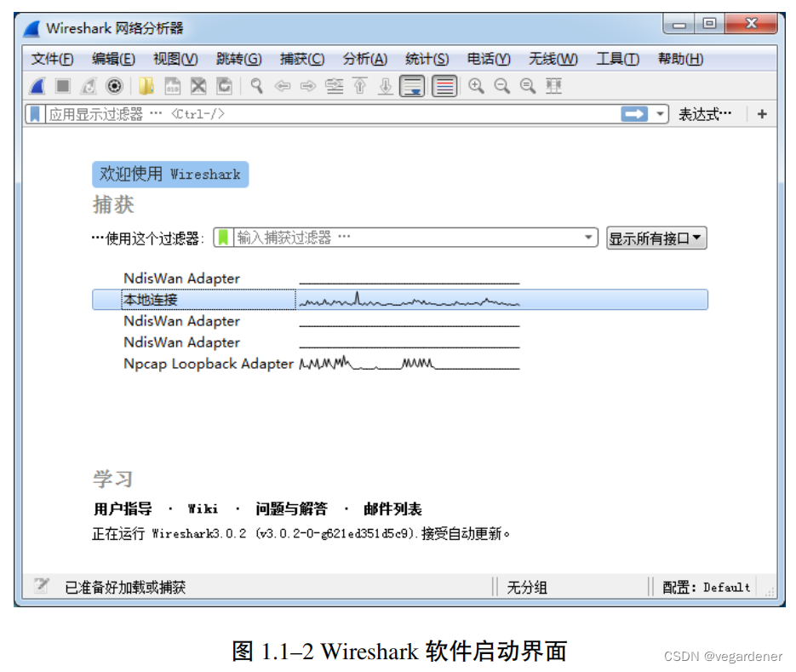Screen dimensions: 796x672
Task: Click the 欢迎使用 Wireshark banner
Action: point(170,175)
